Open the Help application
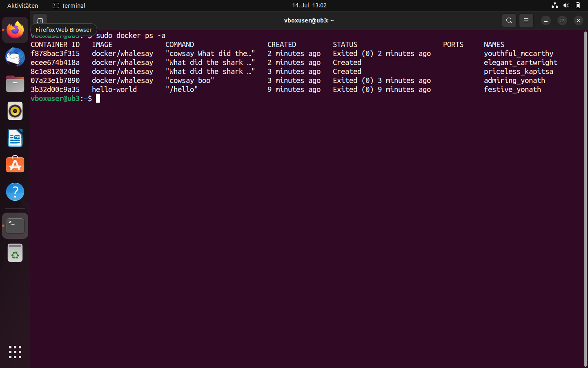Image resolution: width=588 pixels, height=368 pixels. (x=15, y=192)
